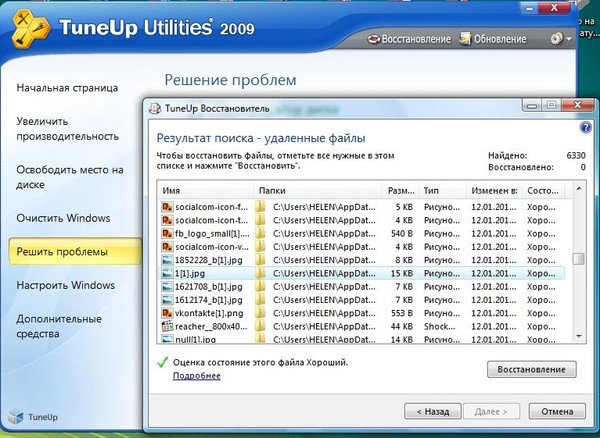The image size is (600, 438).
Task: Click the Назад back button
Action: tap(433, 412)
